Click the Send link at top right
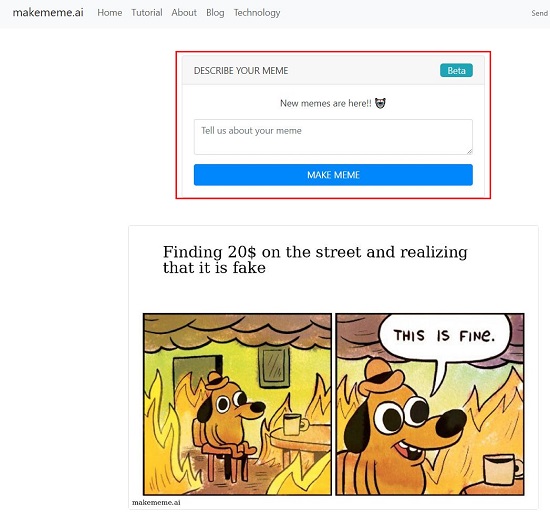This screenshot has height=517, width=550. click(x=540, y=13)
